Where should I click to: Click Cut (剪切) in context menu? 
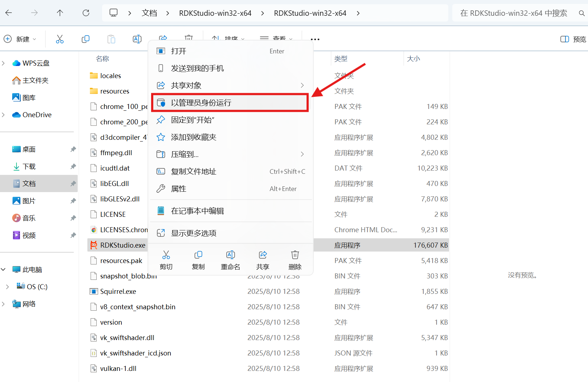[x=166, y=260]
